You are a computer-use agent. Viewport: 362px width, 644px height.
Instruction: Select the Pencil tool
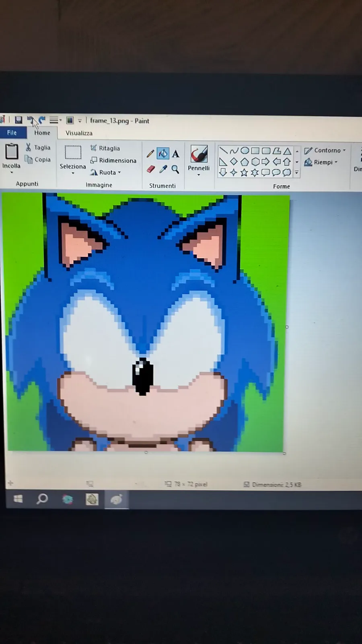(x=150, y=154)
